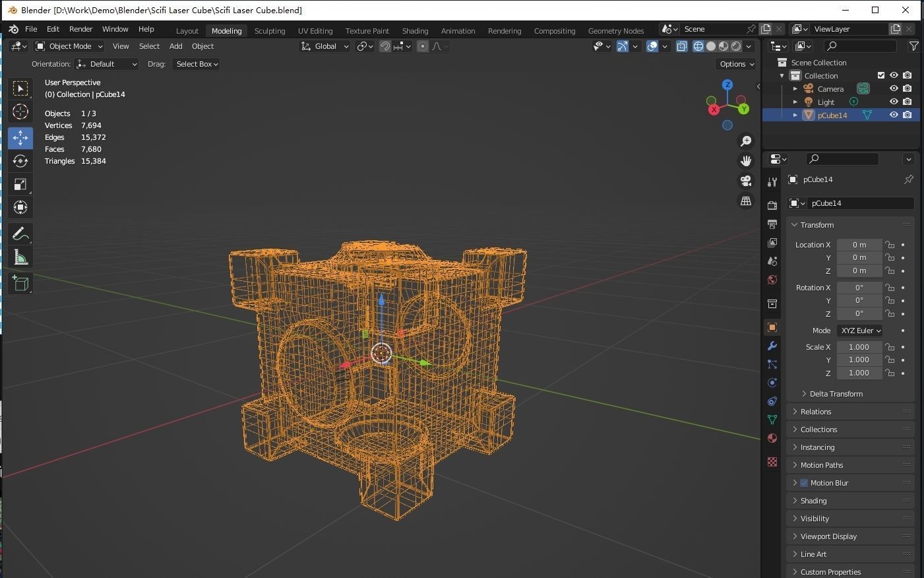Switch to the Sculpting workspace tab

click(x=270, y=30)
